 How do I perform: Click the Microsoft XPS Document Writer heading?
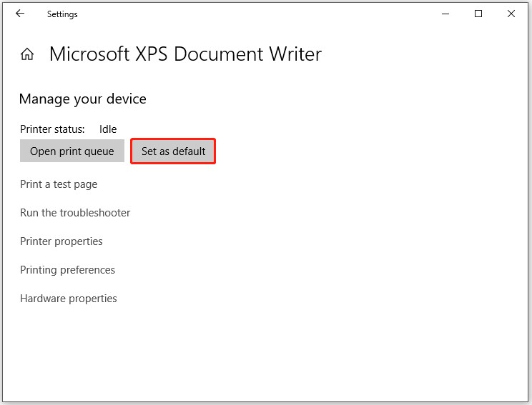[x=185, y=54]
